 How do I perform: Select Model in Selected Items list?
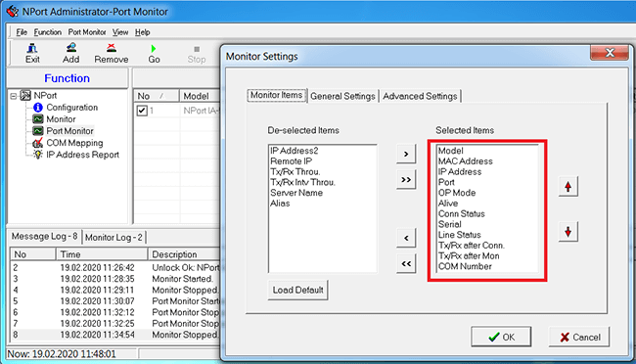[x=451, y=151]
